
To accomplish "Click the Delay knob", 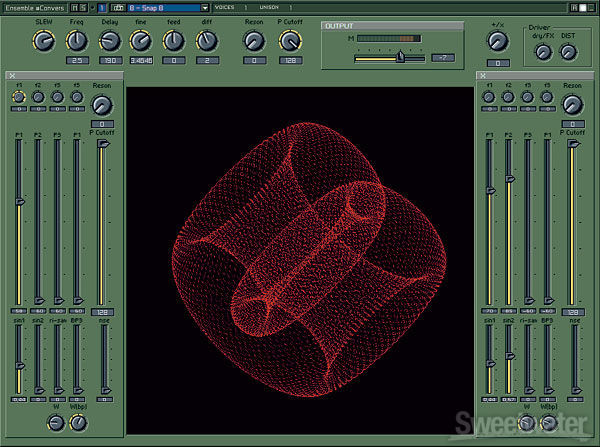I will [x=110, y=41].
